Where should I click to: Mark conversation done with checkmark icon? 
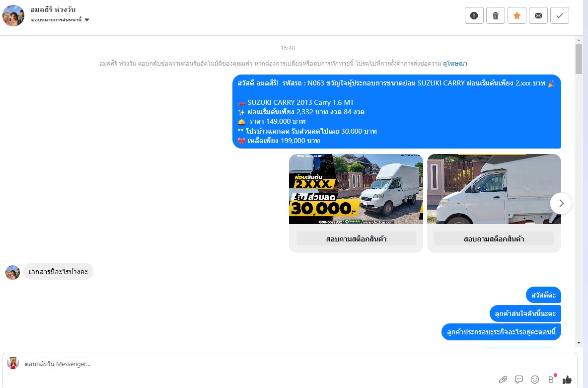tap(560, 15)
